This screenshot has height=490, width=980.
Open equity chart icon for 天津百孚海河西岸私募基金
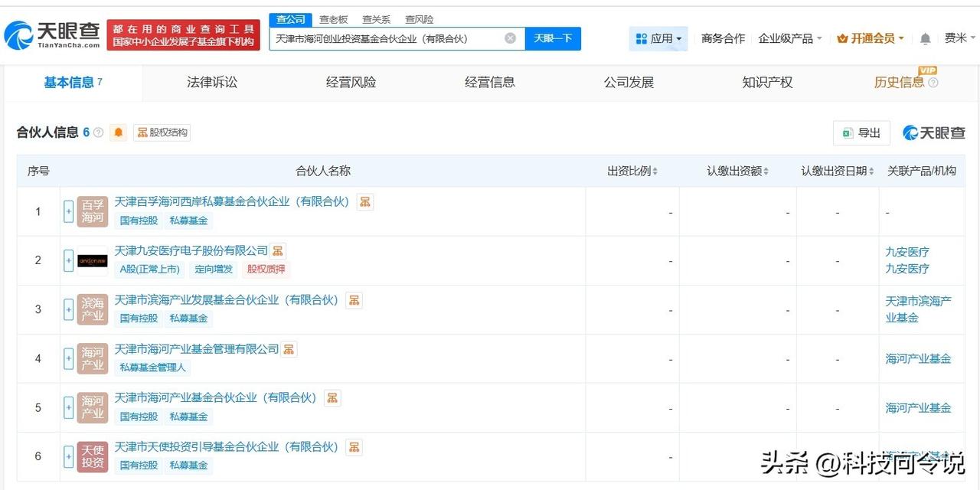coord(365,202)
